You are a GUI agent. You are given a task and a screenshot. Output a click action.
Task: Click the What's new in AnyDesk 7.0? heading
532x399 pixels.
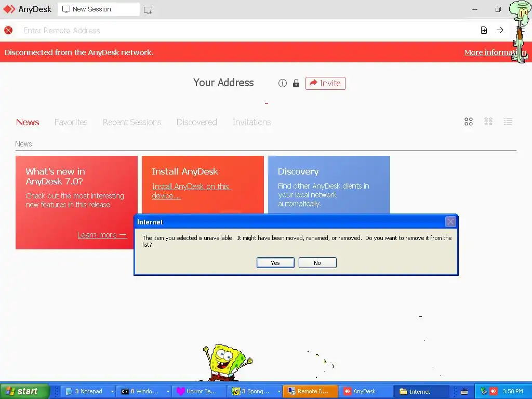tap(55, 176)
